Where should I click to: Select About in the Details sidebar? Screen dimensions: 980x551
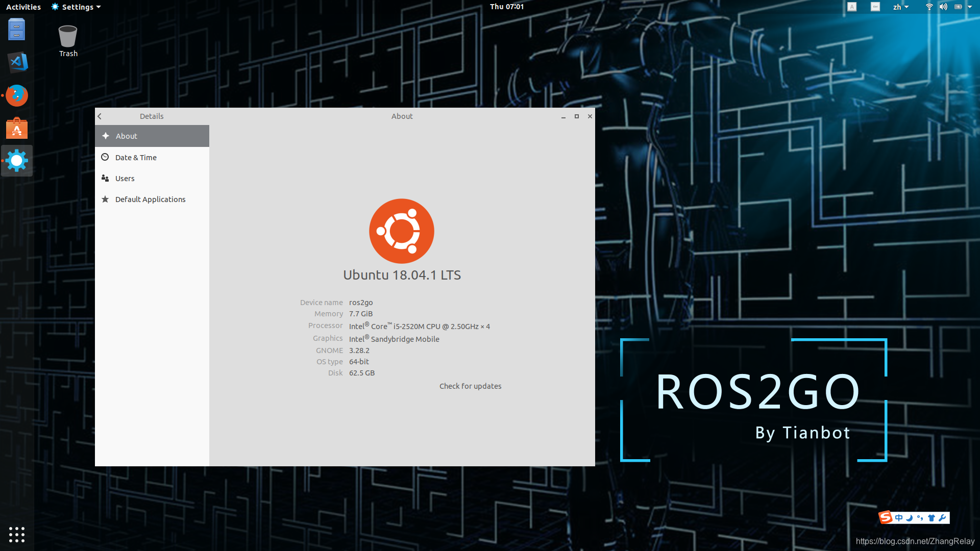point(152,136)
